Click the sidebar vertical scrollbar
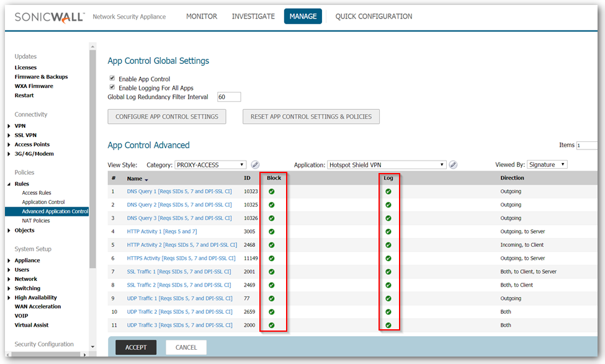605x364 pixels. (92, 159)
